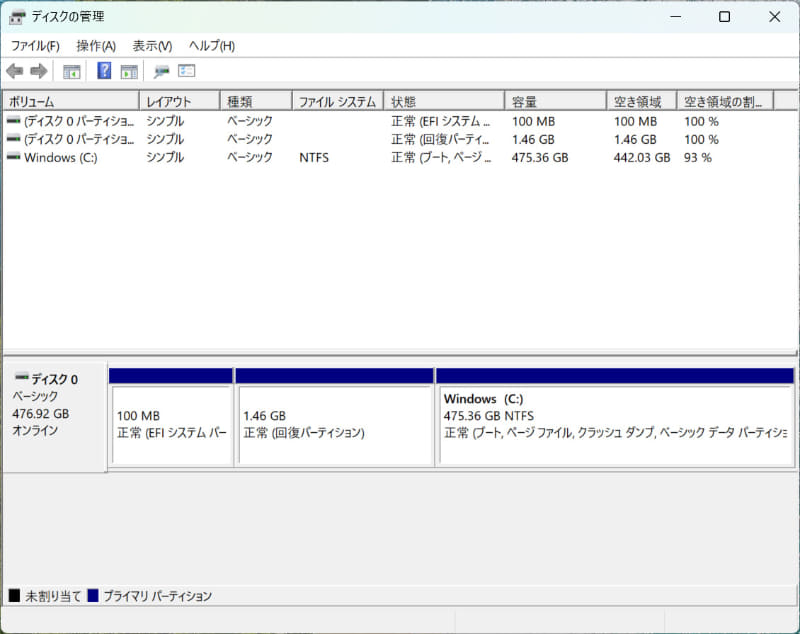The height and width of the screenshot is (634, 800).
Task: Click the 正常 (ブート, ページ status cell
Action: (x=441, y=158)
